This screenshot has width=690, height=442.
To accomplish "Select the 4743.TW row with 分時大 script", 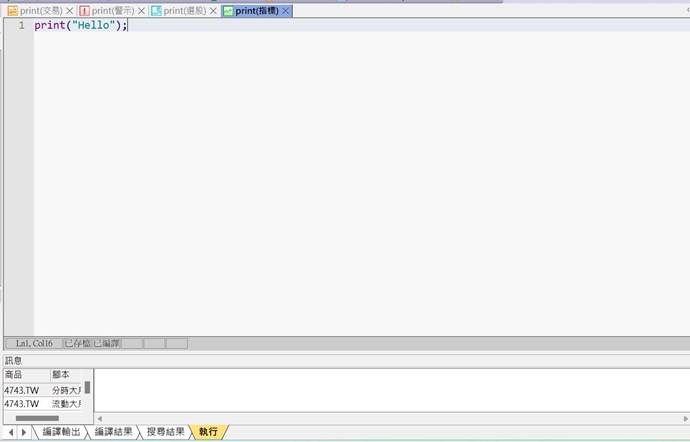I will (x=42, y=390).
